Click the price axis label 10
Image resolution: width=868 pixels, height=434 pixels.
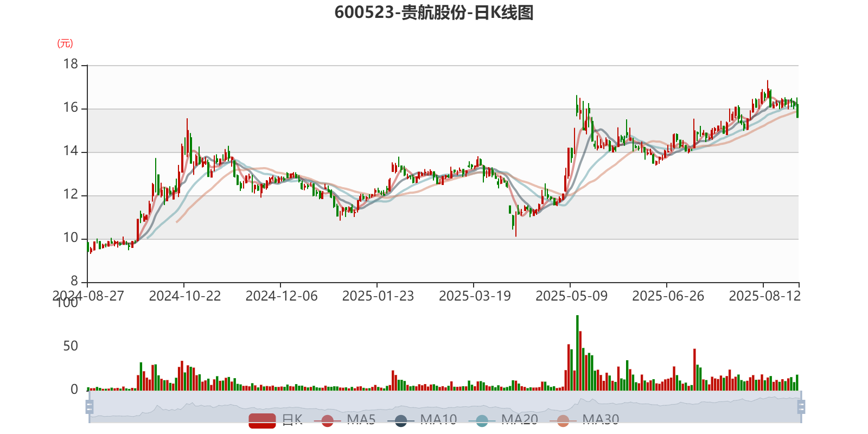[71, 238]
